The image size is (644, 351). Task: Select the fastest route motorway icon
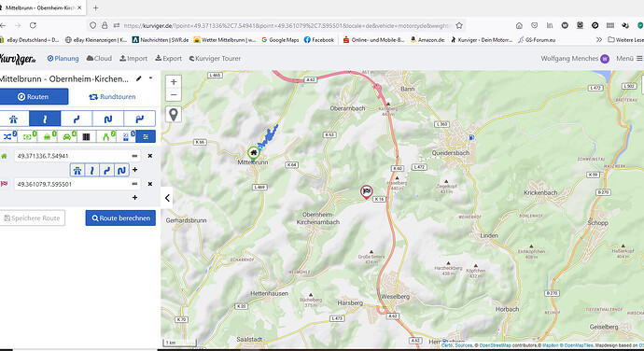(14, 119)
